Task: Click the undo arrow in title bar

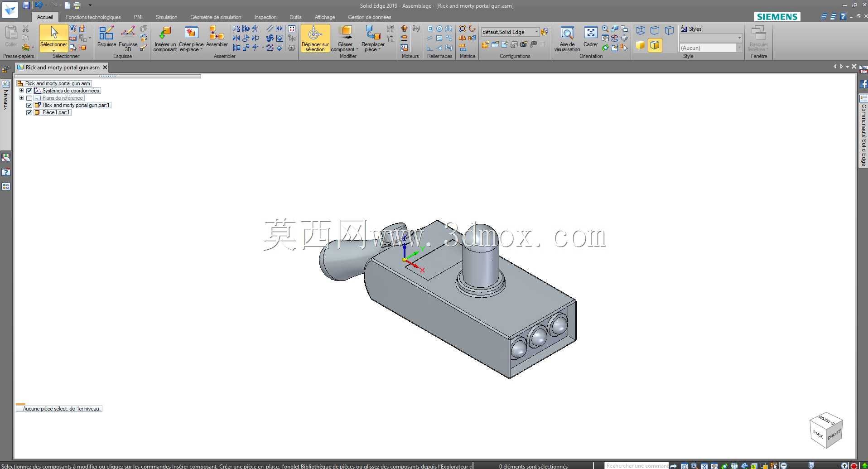Action: click(x=39, y=5)
